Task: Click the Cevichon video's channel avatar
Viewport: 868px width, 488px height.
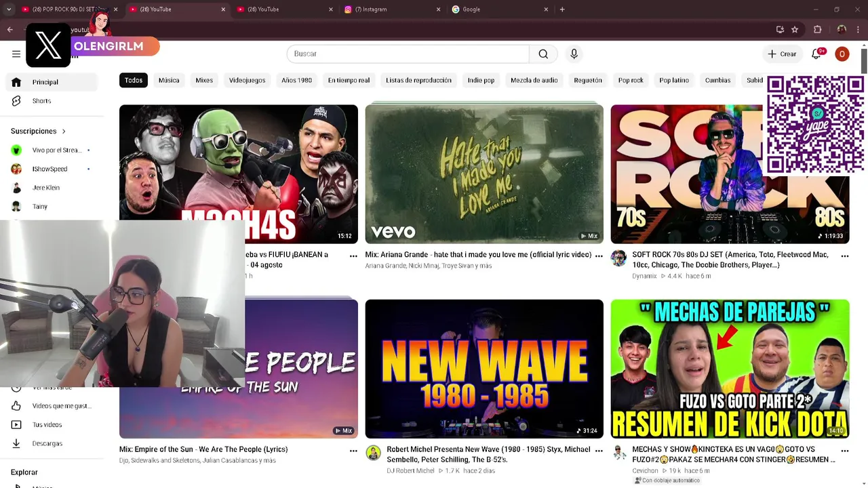Action: click(x=618, y=453)
